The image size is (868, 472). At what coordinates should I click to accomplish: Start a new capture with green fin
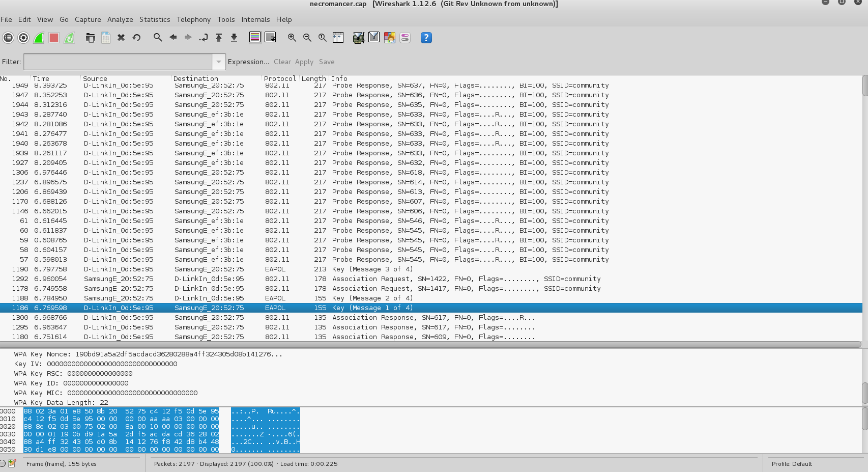[x=39, y=38]
